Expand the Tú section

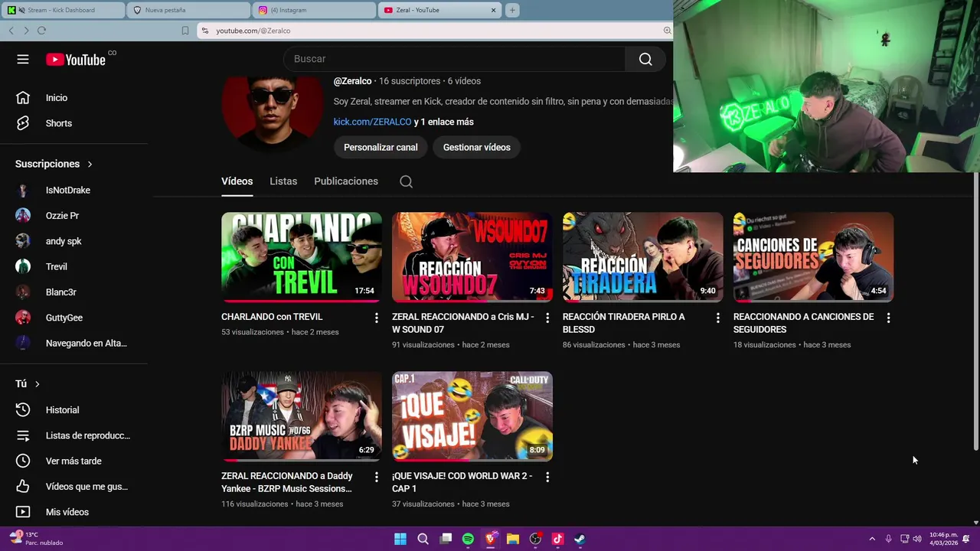tap(28, 384)
